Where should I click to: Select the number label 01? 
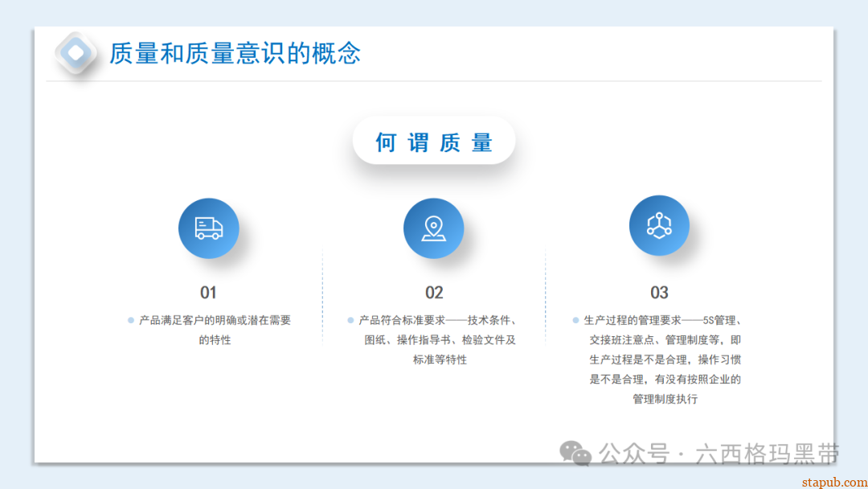tap(208, 293)
